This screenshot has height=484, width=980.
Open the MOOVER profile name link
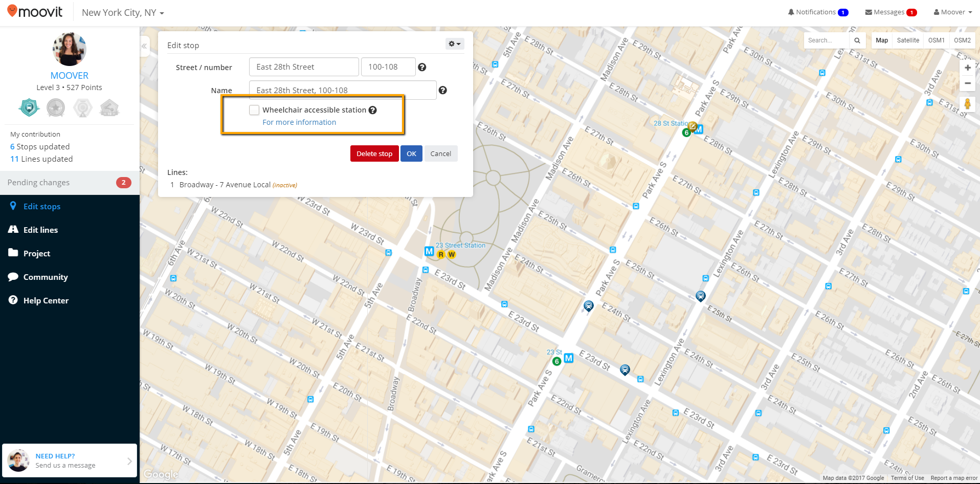pos(70,75)
